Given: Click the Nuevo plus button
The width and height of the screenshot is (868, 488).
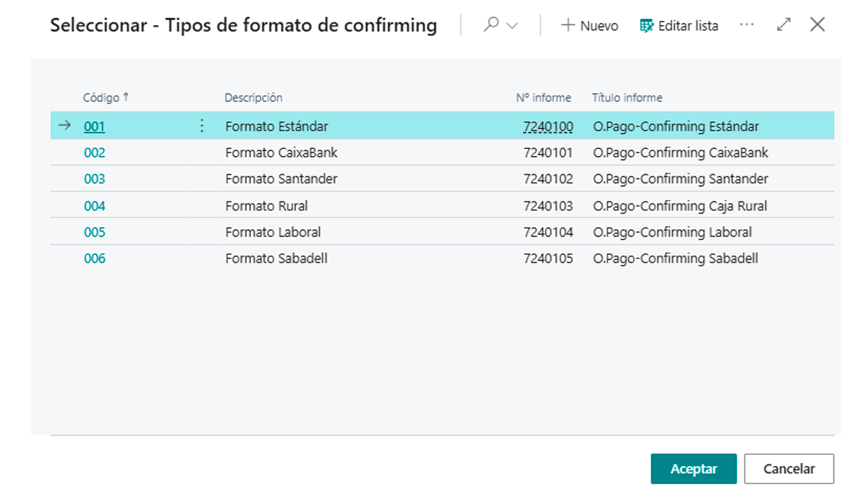Looking at the screenshot, I should tap(589, 26).
